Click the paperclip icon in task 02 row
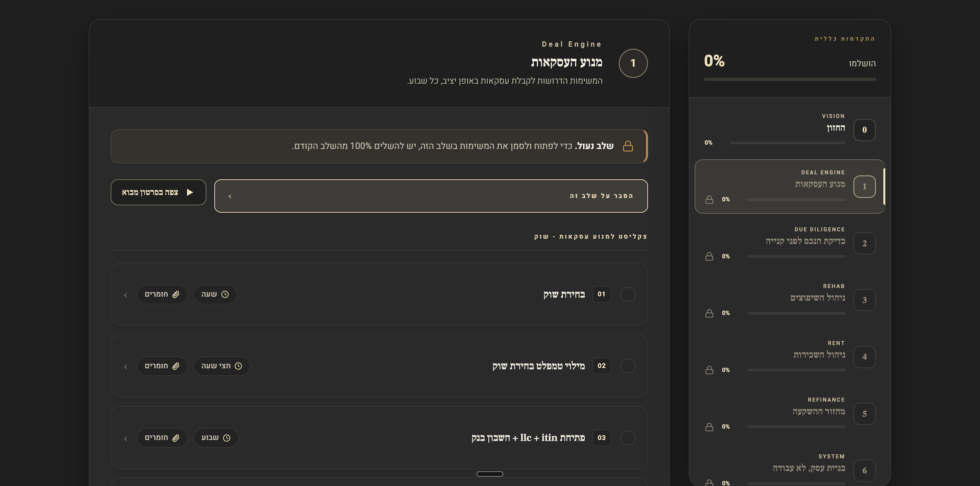The height and width of the screenshot is (486, 980). tap(176, 366)
